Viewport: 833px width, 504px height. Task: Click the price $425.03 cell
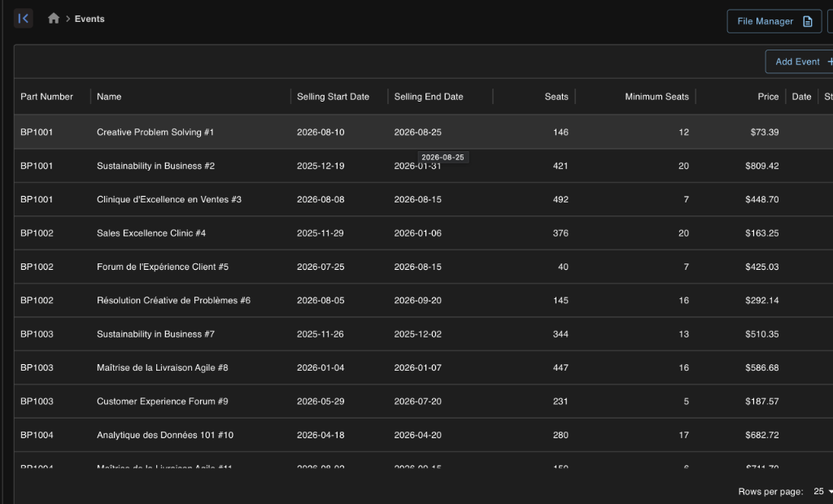[761, 267]
